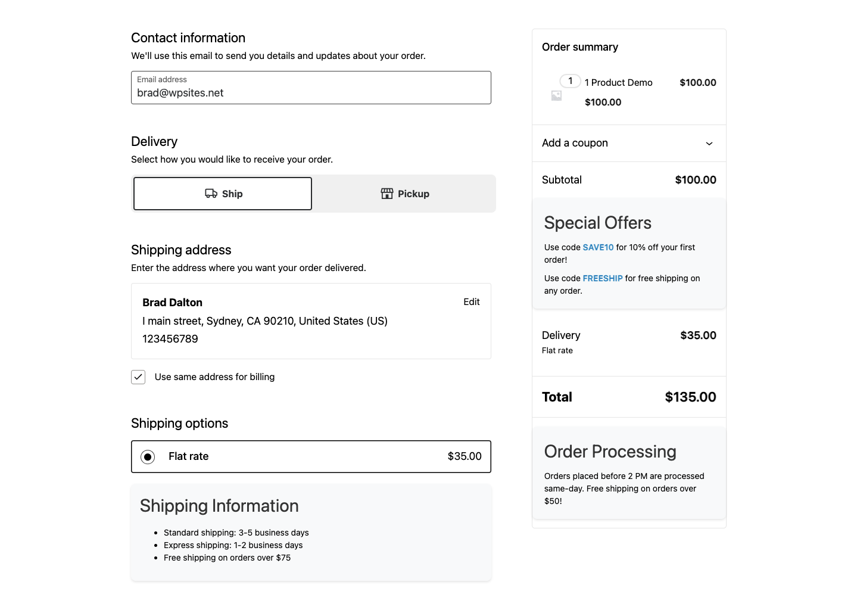Image resolution: width=857 pixels, height=616 pixels.
Task: Click the truck icon on Ship option
Action: pyautogui.click(x=211, y=194)
